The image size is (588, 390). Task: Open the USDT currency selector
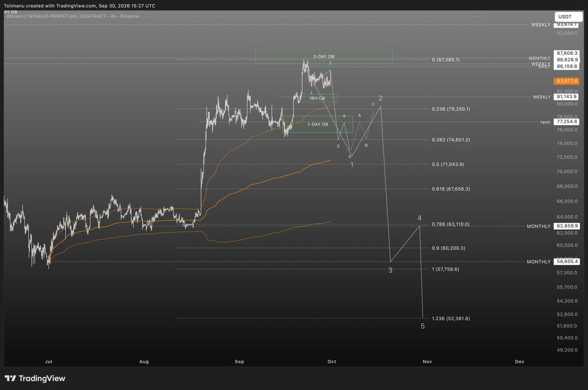tap(568, 17)
